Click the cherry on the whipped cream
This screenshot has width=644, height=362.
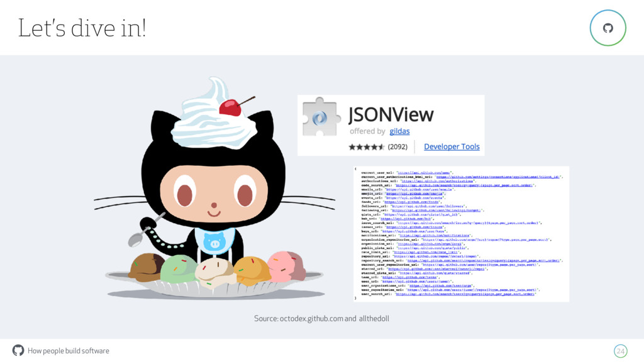click(230, 107)
